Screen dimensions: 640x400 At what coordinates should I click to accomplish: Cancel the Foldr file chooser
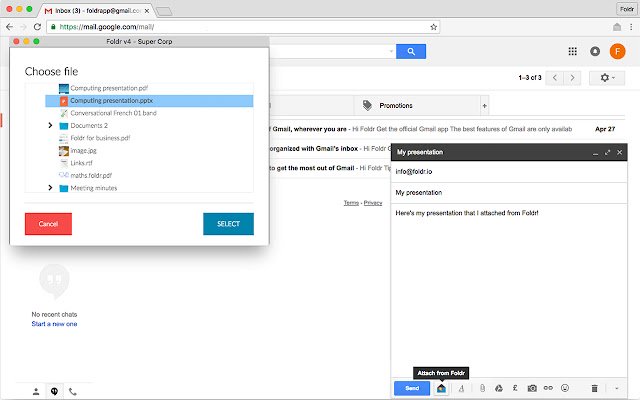(x=48, y=224)
